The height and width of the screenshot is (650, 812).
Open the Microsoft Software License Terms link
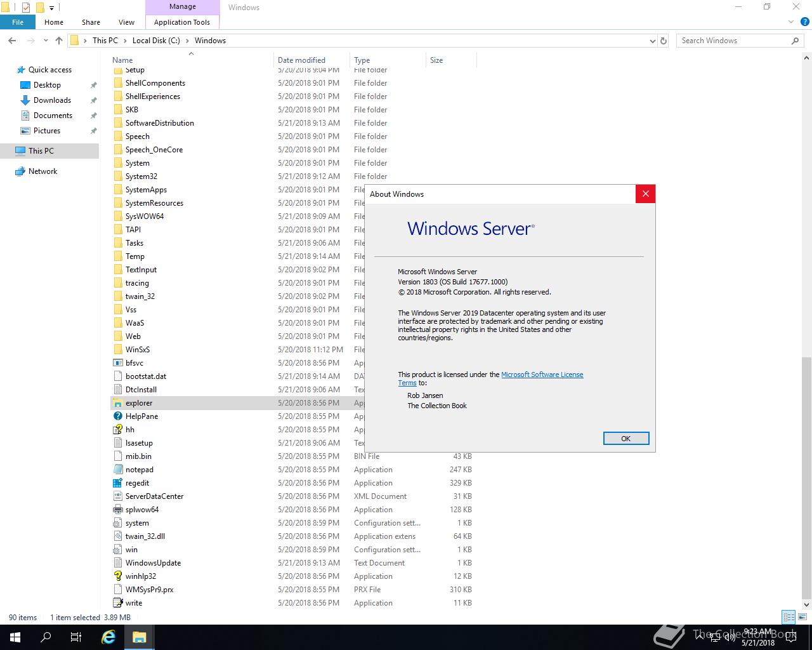[542, 375]
